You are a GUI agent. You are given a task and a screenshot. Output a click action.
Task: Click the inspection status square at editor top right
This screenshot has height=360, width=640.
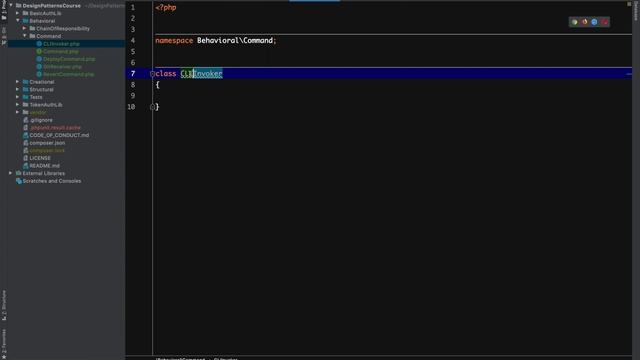point(629,4)
